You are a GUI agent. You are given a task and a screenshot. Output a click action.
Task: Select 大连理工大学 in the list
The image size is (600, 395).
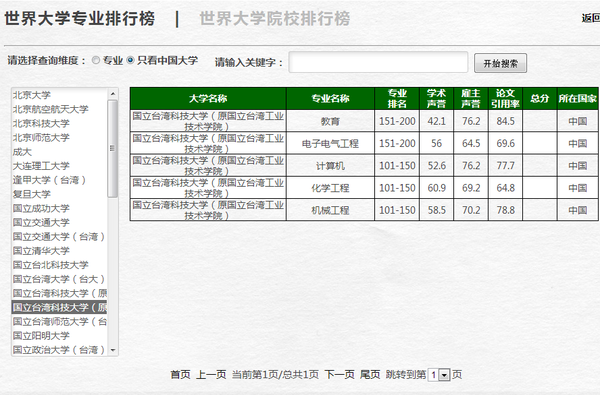point(41,166)
